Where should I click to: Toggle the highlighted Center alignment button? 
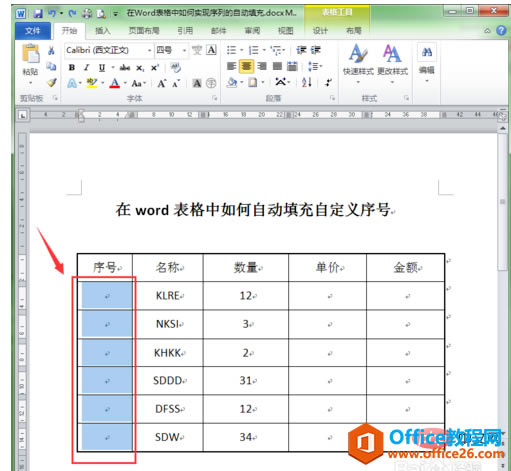[246, 66]
